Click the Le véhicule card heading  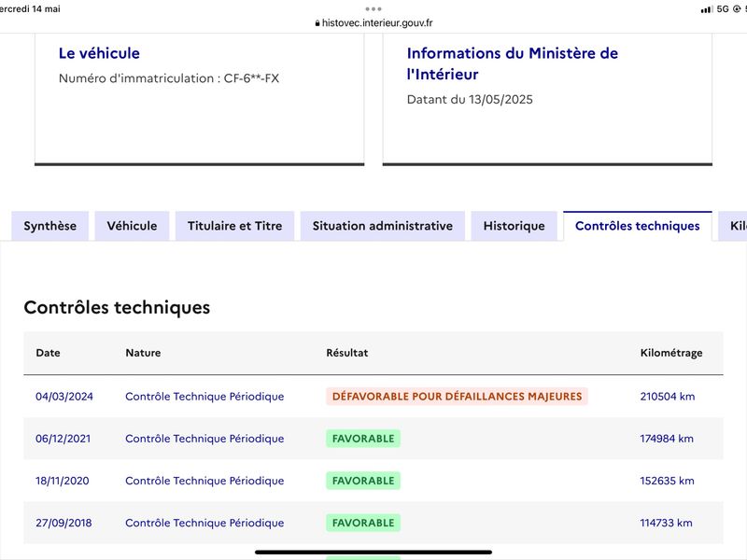click(x=99, y=53)
